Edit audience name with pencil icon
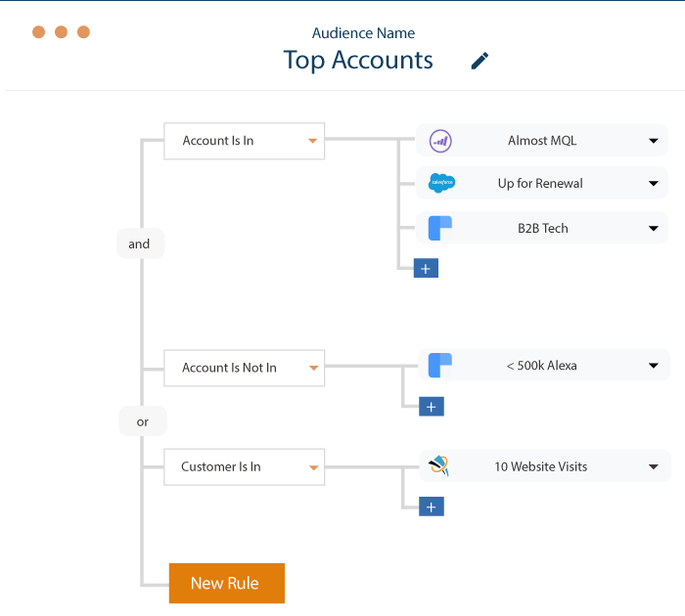 [x=479, y=61]
